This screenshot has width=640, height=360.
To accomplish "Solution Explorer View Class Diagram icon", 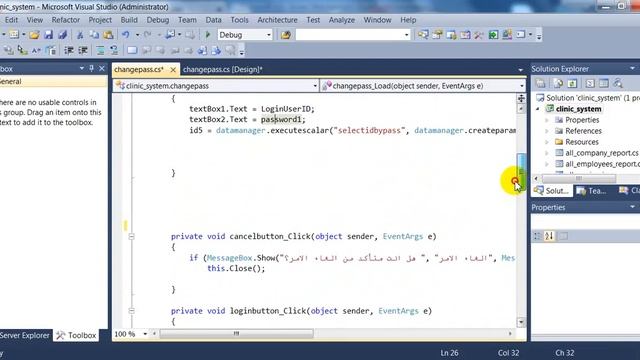I will click(618, 84).
